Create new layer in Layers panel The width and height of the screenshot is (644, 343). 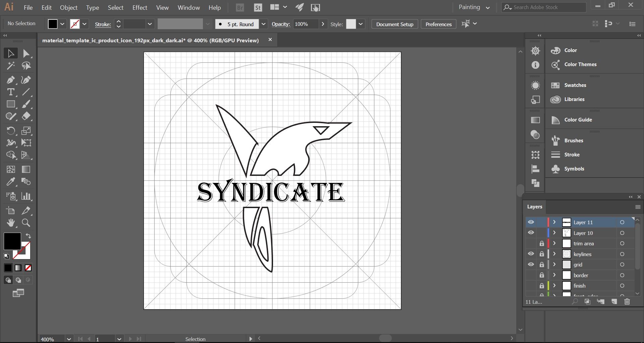[614, 302]
